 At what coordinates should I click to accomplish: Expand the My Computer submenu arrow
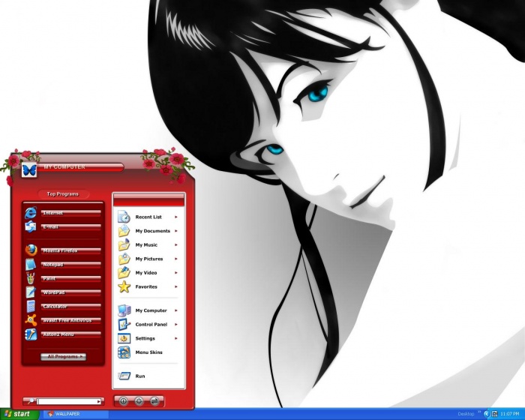(175, 310)
